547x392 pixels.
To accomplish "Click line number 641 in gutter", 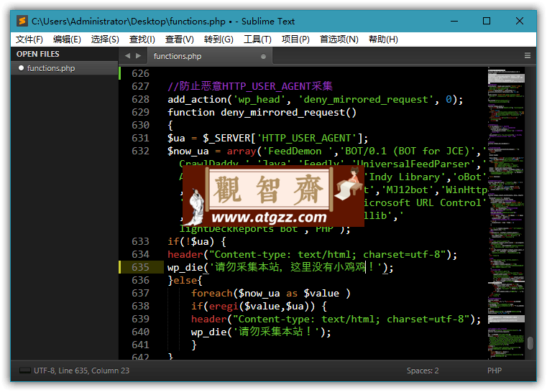I will 140,345.
